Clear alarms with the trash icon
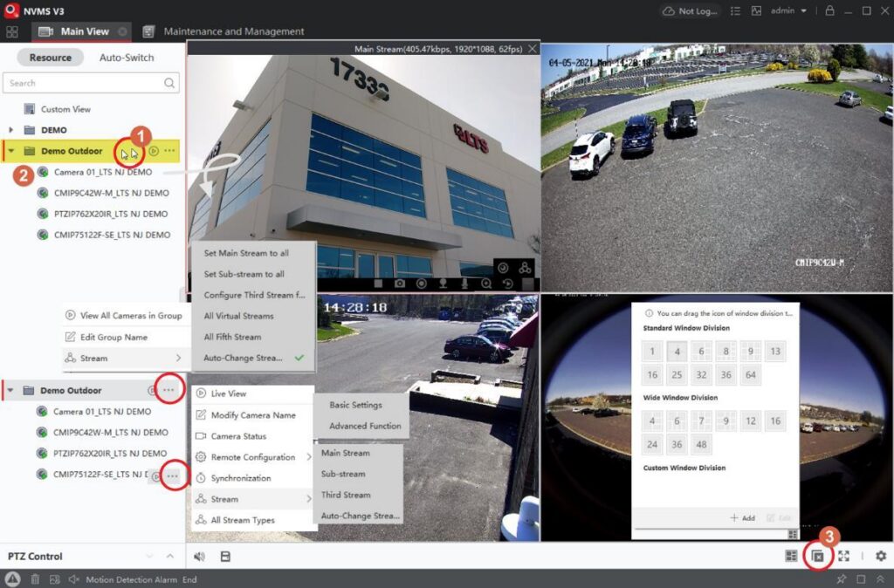Viewport: 894px width, 588px height. pyautogui.click(x=35, y=579)
